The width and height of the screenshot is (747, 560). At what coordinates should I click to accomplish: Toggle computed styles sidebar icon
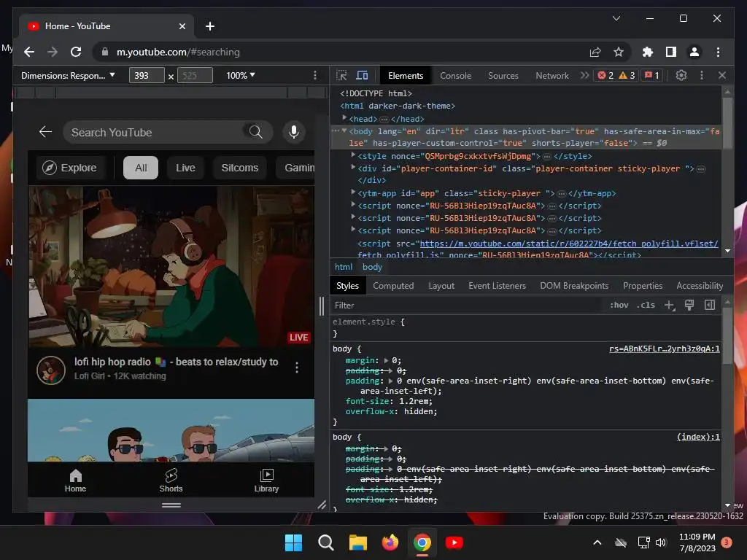pyautogui.click(x=709, y=306)
